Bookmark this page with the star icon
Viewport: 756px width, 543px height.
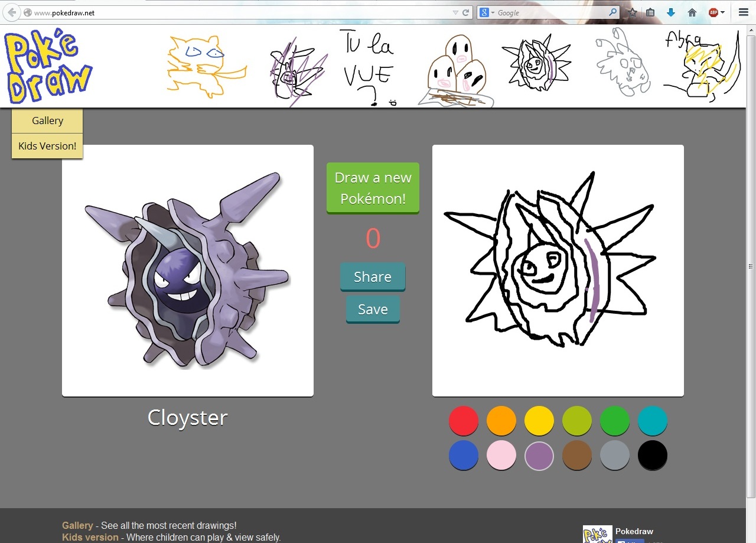(633, 12)
